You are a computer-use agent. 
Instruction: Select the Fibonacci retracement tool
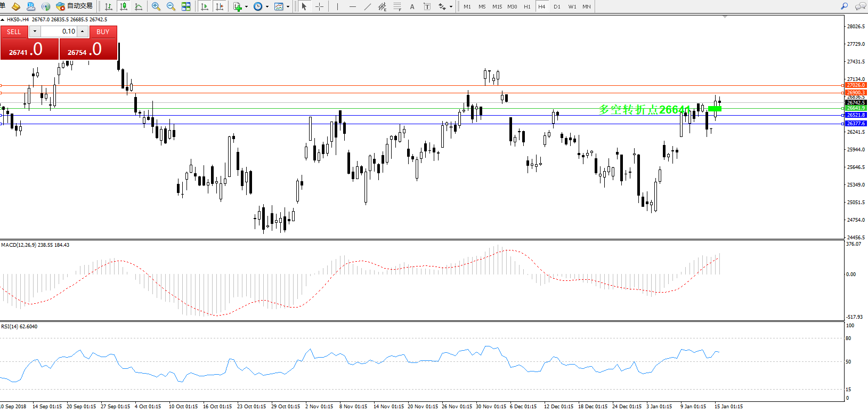[x=398, y=6]
